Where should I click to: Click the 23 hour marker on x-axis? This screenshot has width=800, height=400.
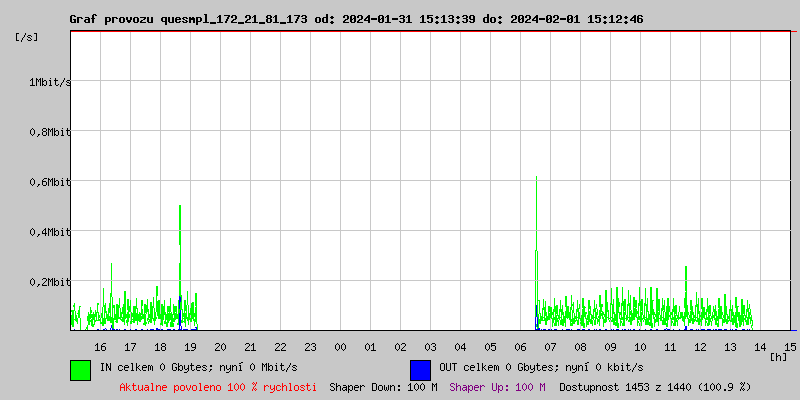[310, 346]
